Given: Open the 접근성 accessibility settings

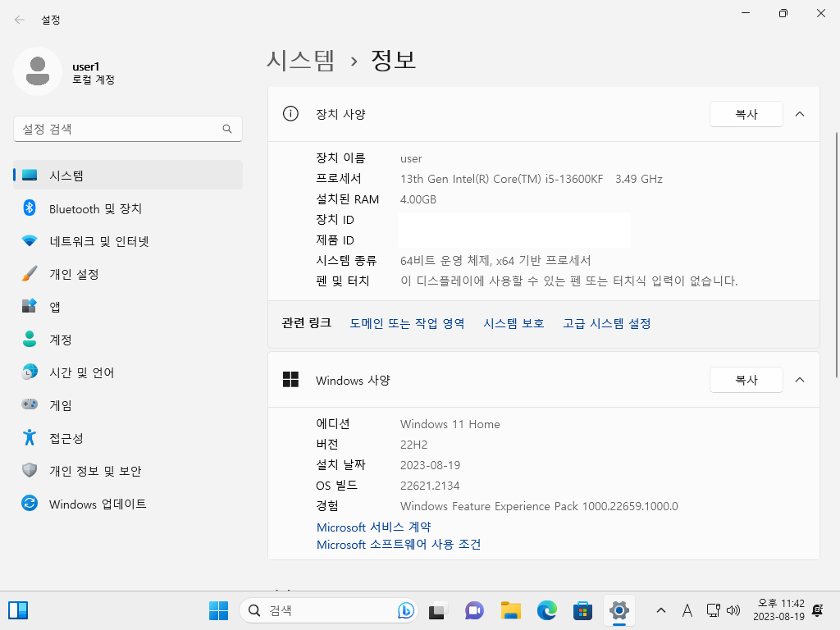Looking at the screenshot, I should 127,438.
